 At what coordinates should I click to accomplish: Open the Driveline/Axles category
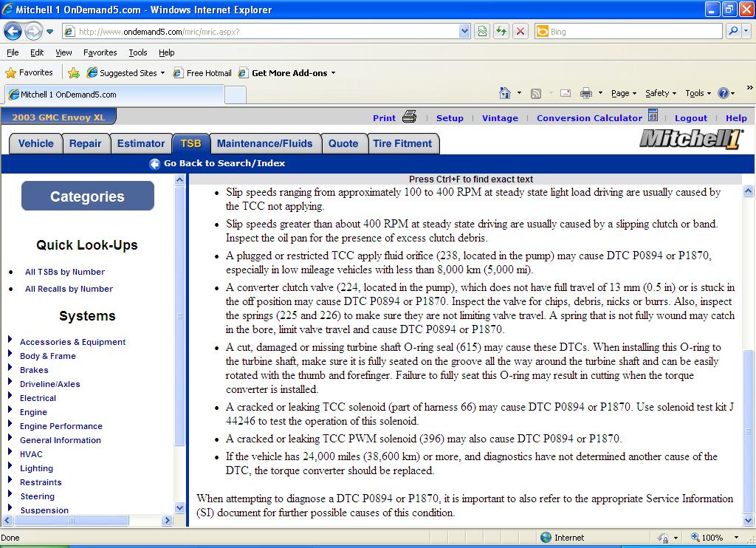49,384
